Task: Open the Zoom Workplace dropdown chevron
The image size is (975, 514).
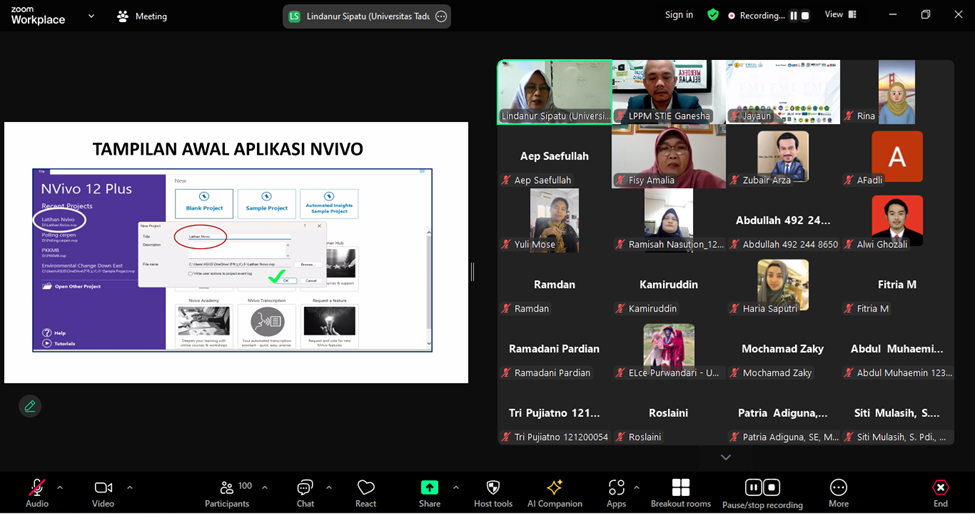Action: [91, 16]
